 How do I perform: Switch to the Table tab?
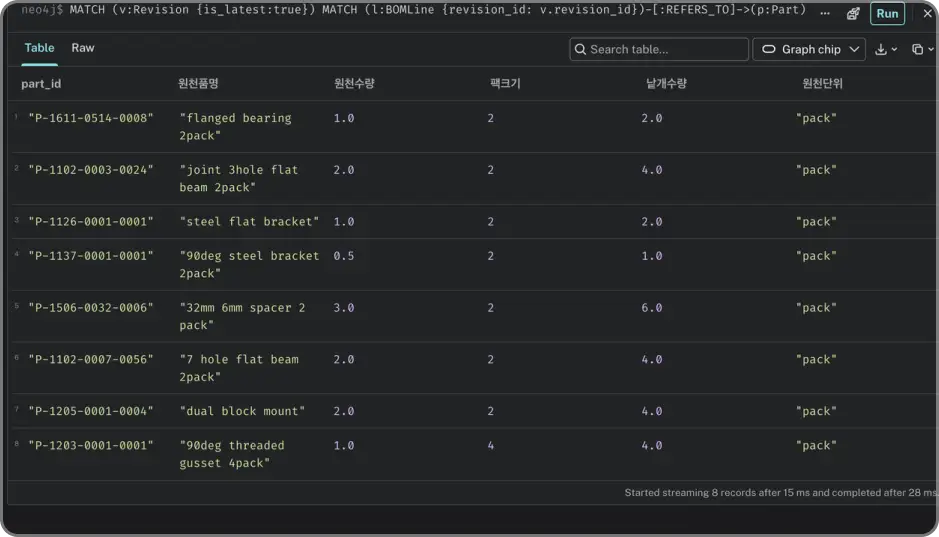pyautogui.click(x=39, y=48)
